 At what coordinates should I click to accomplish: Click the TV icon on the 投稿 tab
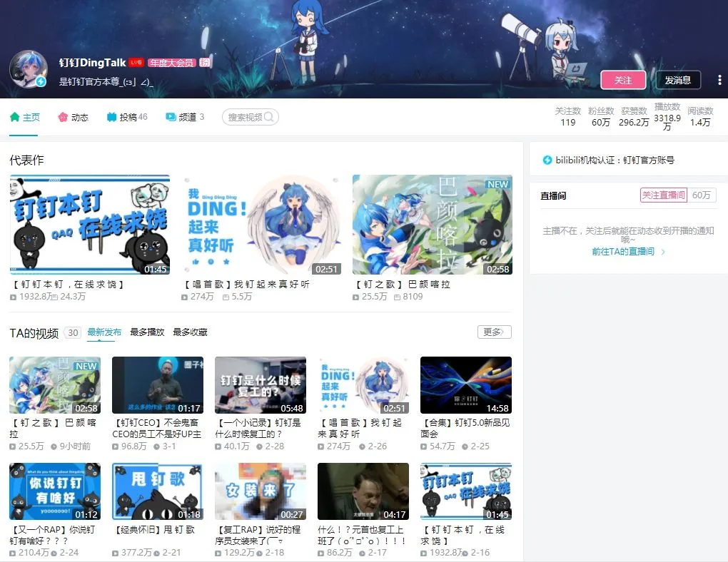pos(111,116)
